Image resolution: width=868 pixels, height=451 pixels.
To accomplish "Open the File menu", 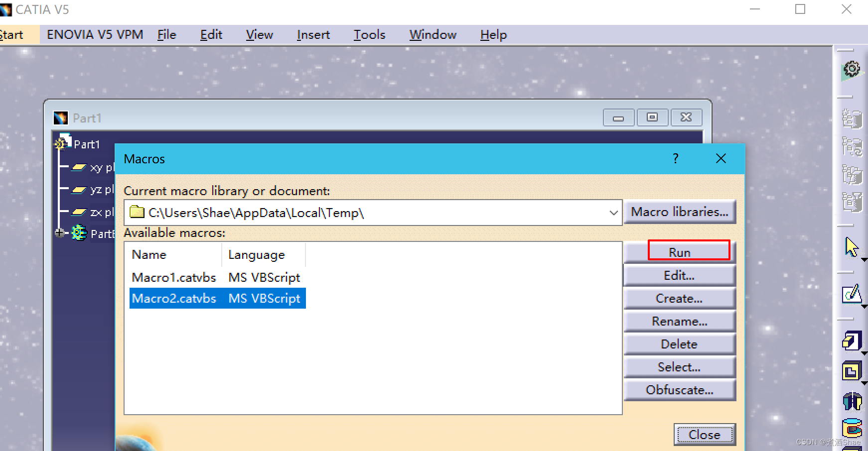I will 167,35.
